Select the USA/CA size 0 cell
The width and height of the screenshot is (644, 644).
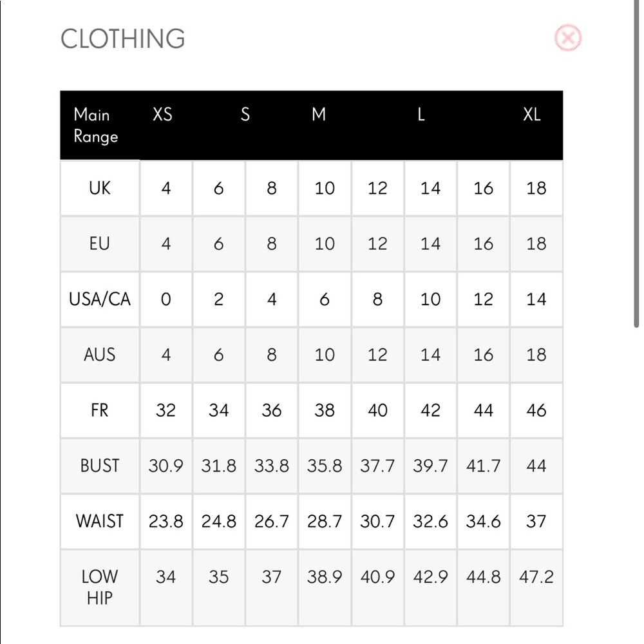(166, 299)
